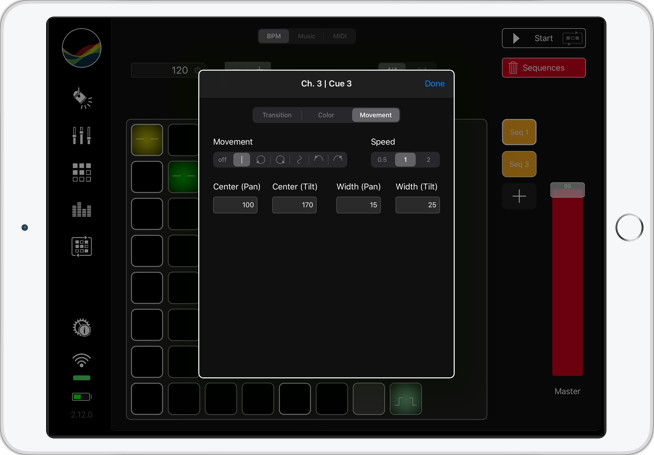Screen dimensions: 654x455
Task: Click the green connection status bar
Action: coord(82,378)
